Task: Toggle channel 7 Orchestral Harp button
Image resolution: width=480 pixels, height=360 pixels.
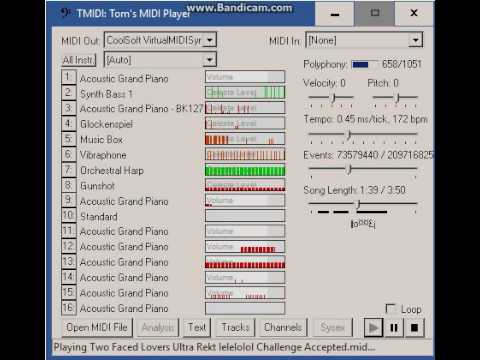Action: 69,170
